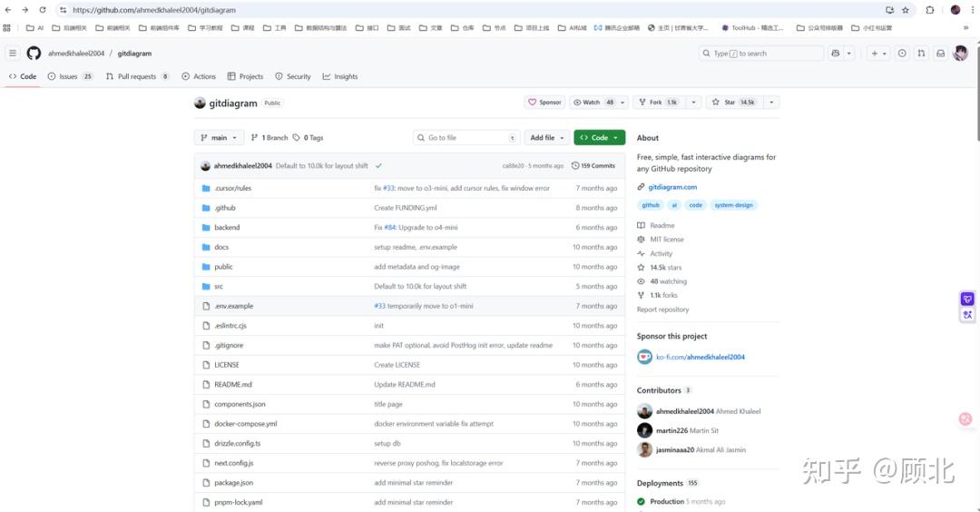
Task: Switch to the Actions tab
Action: pos(199,76)
